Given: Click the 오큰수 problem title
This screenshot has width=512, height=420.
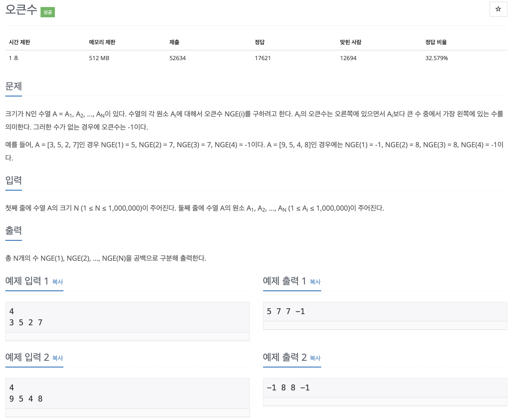Looking at the screenshot, I should click(21, 10).
